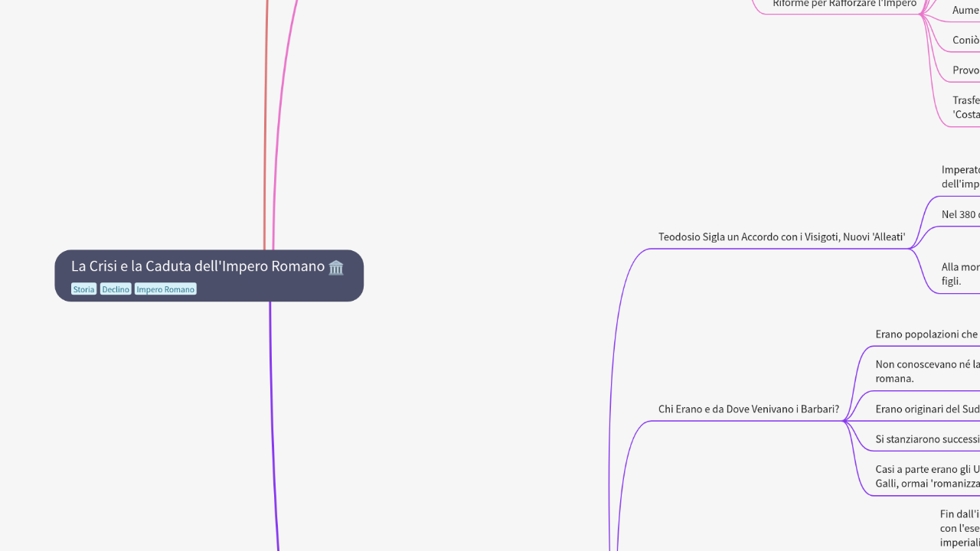Click the "Declino" tag
Viewport: 980px width, 551px height.
click(116, 289)
